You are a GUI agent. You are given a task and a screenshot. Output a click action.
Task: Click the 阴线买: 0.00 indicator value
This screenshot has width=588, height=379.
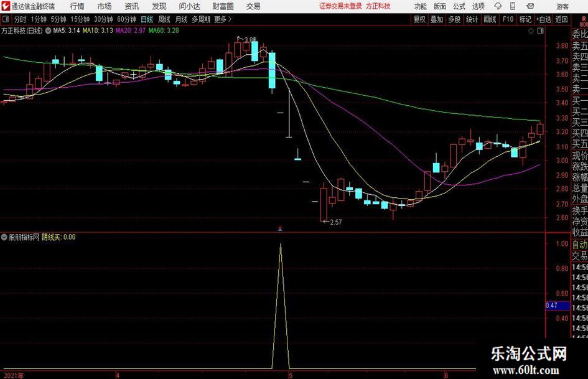[58, 237]
